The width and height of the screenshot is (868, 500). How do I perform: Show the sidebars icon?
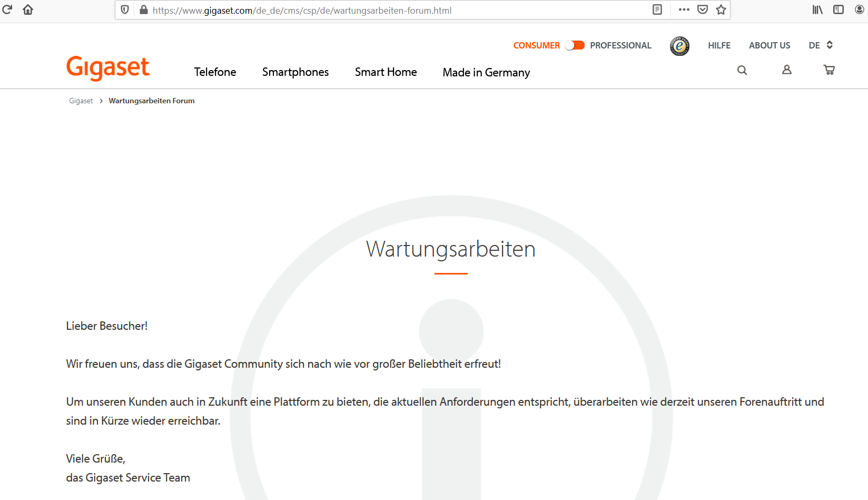pos(839,9)
